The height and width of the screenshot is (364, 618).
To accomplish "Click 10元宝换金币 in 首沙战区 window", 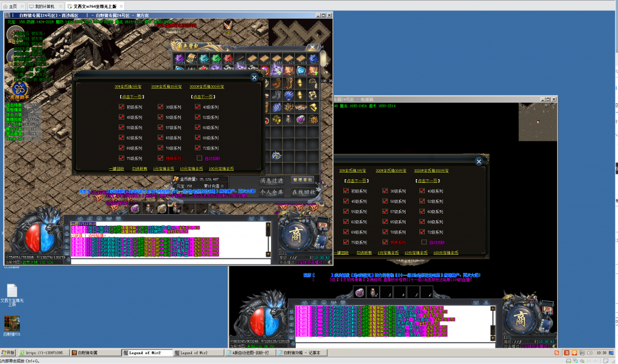I will (x=191, y=168).
